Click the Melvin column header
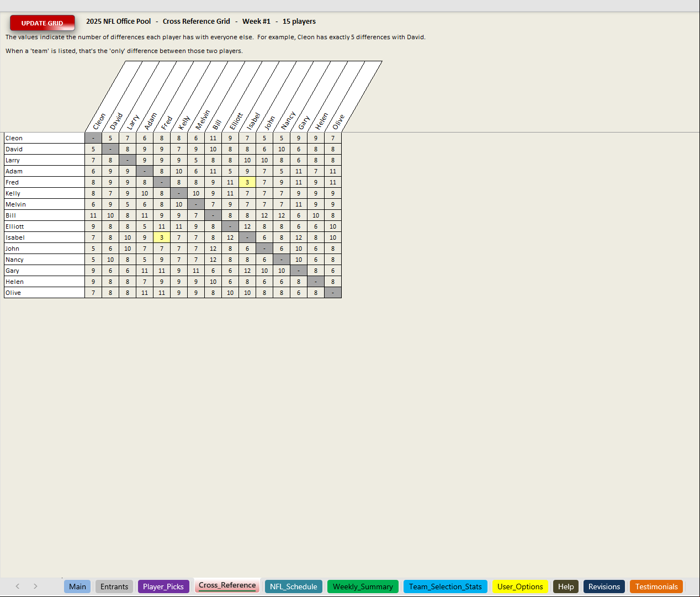 (x=203, y=119)
